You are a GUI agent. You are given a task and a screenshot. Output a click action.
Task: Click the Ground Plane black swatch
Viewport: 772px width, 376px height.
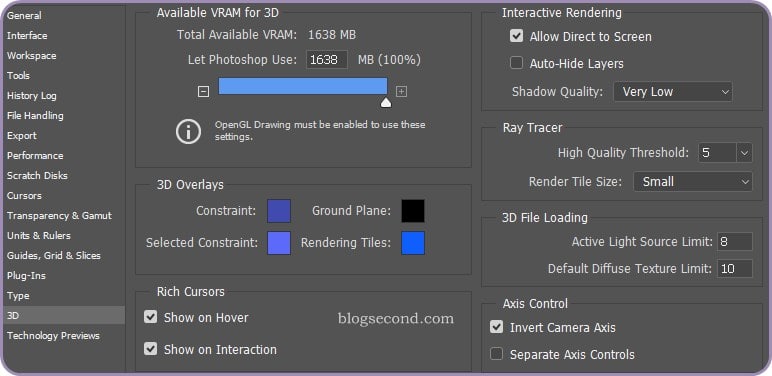pyautogui.click(x=413, y=211)
